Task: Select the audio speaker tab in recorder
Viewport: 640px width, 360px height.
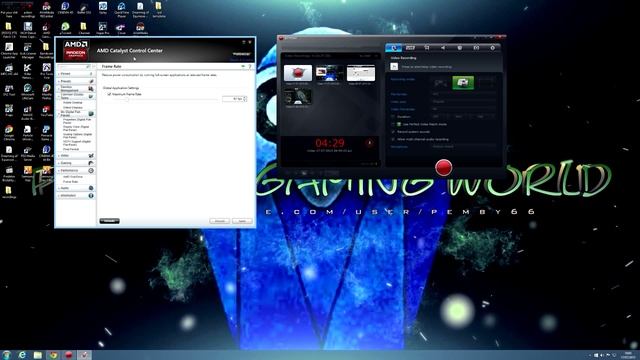Action: tap(443, 48)
